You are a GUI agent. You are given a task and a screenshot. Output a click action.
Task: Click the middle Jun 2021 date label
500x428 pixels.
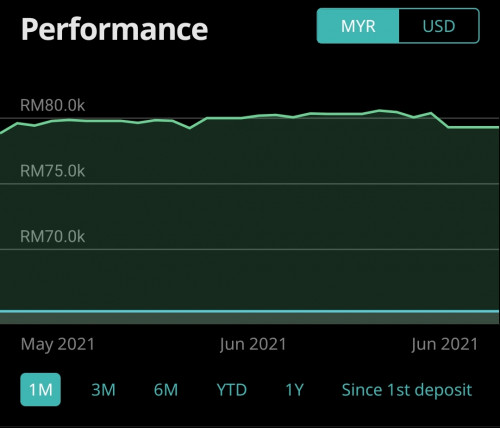coord(253,344)
